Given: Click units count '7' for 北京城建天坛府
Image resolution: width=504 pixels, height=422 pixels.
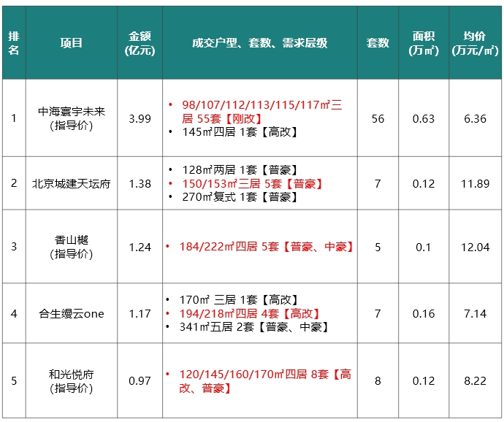Looking at the screenshot, I should coord(378,183).
